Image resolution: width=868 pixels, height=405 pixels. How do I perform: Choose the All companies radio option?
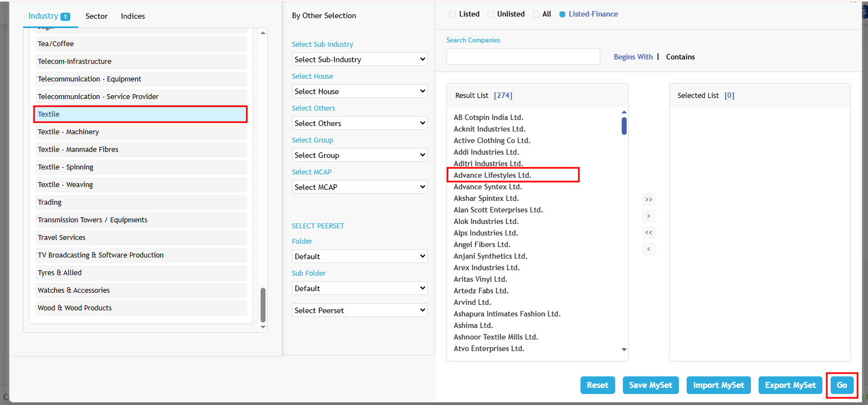[536, 14]
